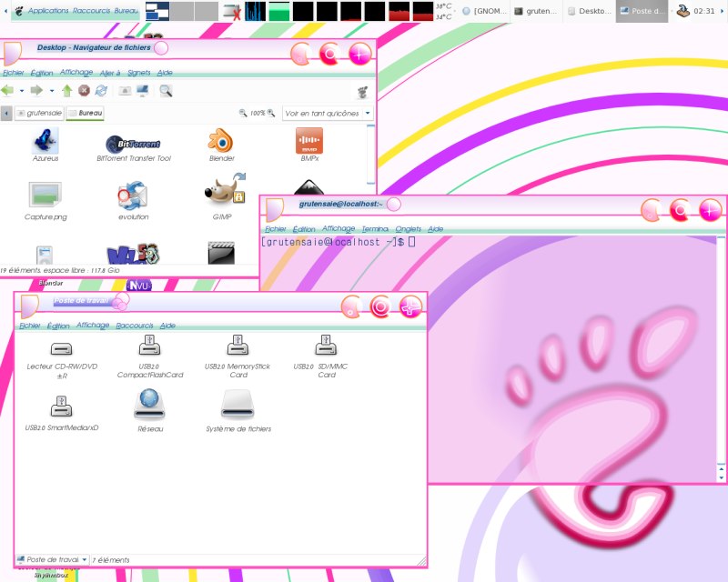Open the forward button history dropdown arrow

coord(52,91)
